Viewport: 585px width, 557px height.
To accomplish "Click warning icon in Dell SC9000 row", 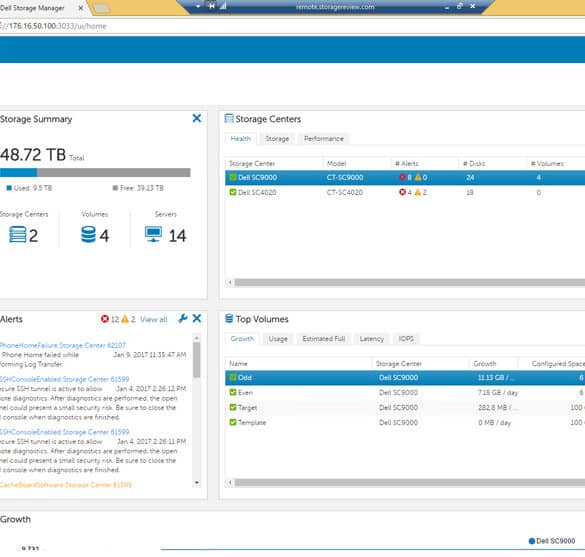I will (418, 177).
